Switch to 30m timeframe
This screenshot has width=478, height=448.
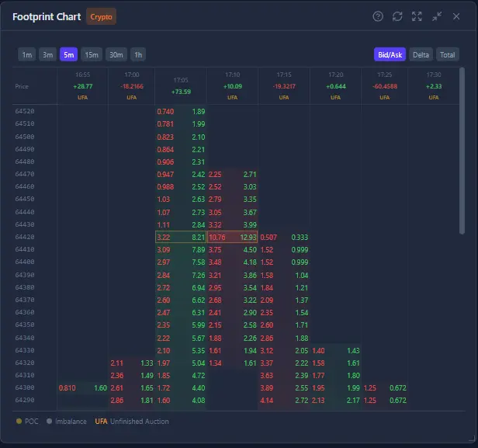(116, 54)
